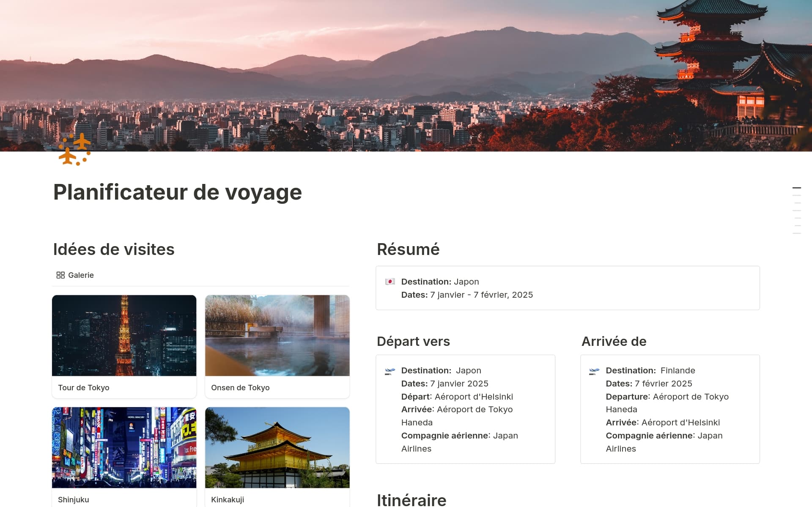Image resolution: width=812 pixels, height=507 pixels.
Task: Click the Planificateur de voyage page title
Action: [177, 192]
